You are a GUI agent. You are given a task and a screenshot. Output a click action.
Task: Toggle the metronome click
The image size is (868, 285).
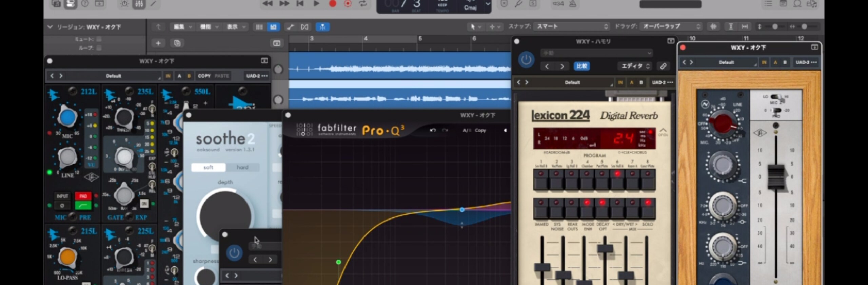[x=573, y=4]
